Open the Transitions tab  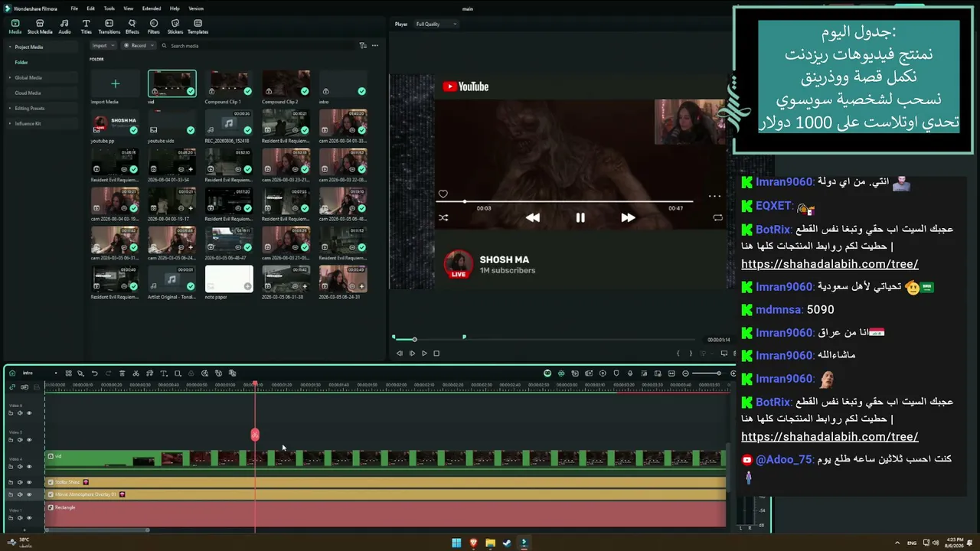click(x=109, y=27)
